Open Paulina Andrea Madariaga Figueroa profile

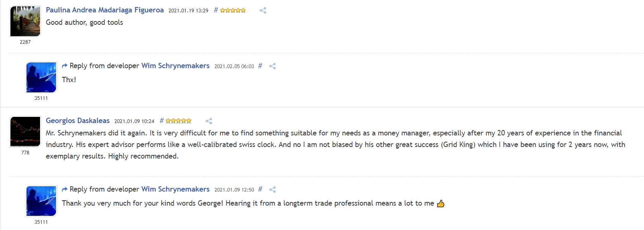point(105,10)
